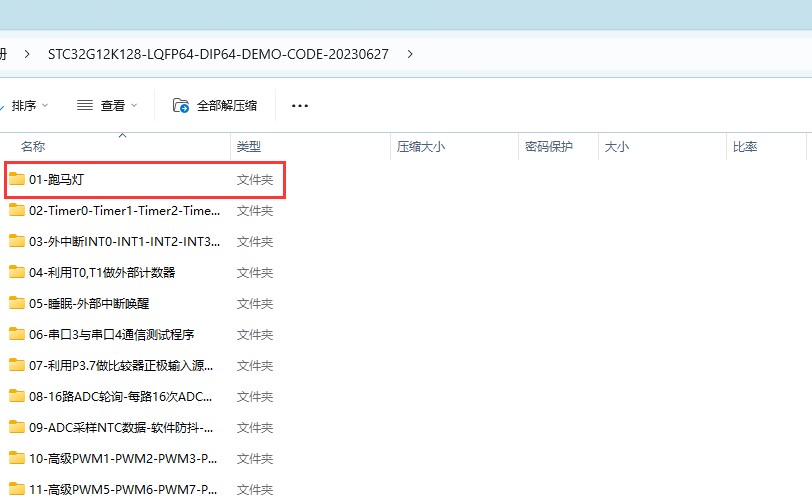Sort by the 大小 column header

[x=617, y=147]
